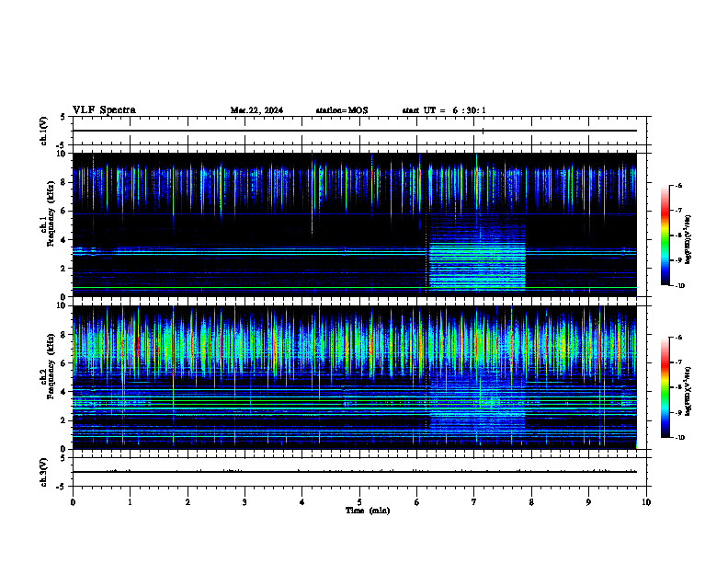Click the "ch.3(V)" axis label

coord(43,472)
